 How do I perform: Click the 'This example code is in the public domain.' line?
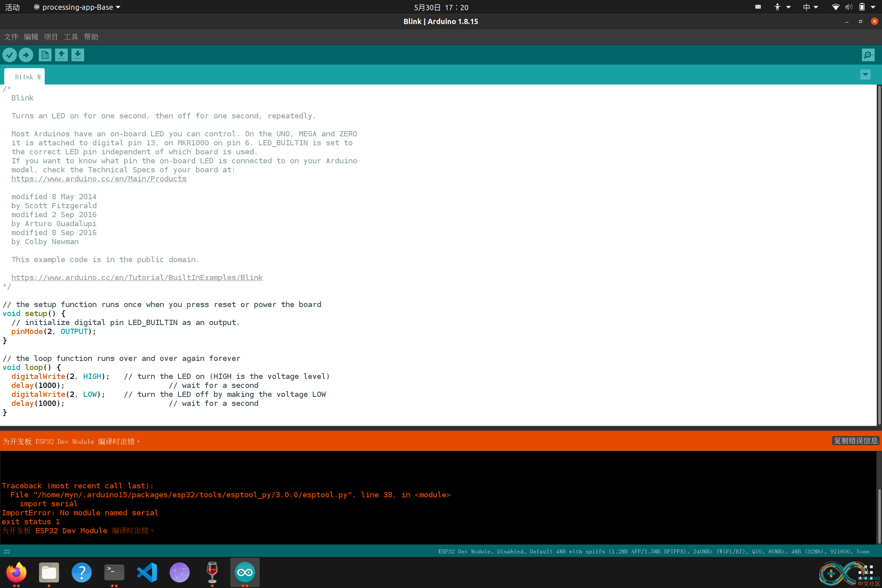(105, 260)
